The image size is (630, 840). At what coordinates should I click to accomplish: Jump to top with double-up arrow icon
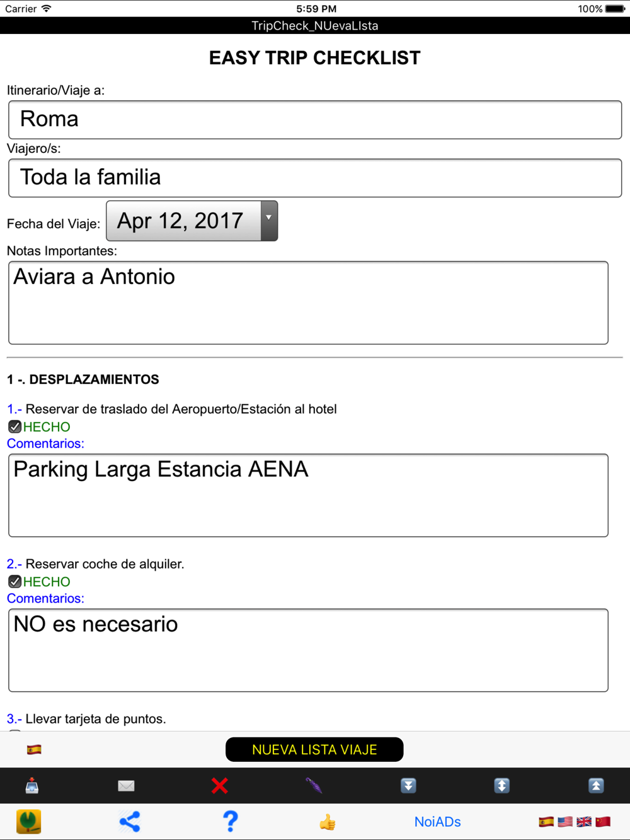point(596,786)
